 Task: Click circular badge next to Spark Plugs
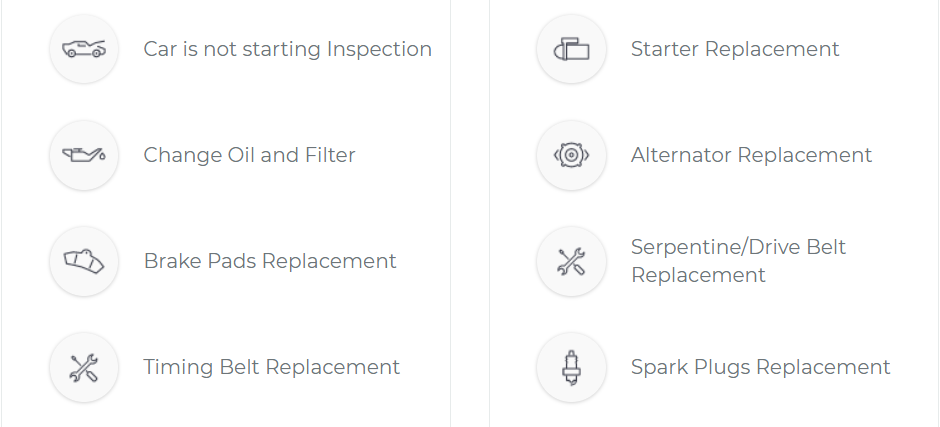[x=571, y=368]
